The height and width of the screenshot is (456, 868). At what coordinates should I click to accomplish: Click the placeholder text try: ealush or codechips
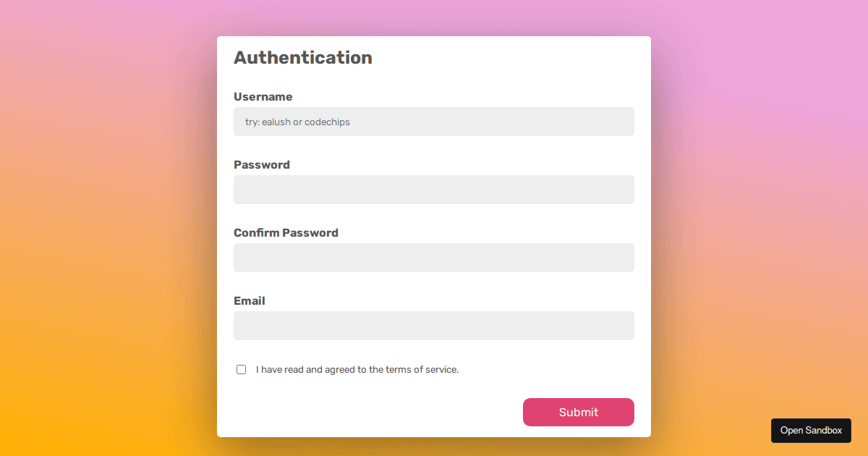pyautogui.click(x=297, y=122)
